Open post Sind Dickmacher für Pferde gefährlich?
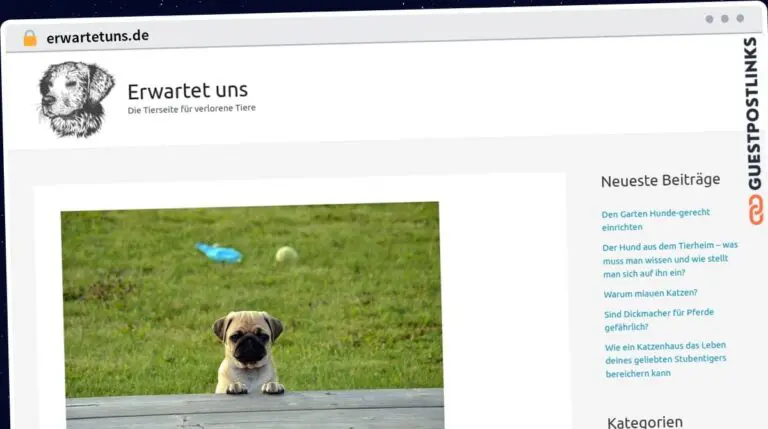Screen dimensions: 768x429 [x=659, y=320]
